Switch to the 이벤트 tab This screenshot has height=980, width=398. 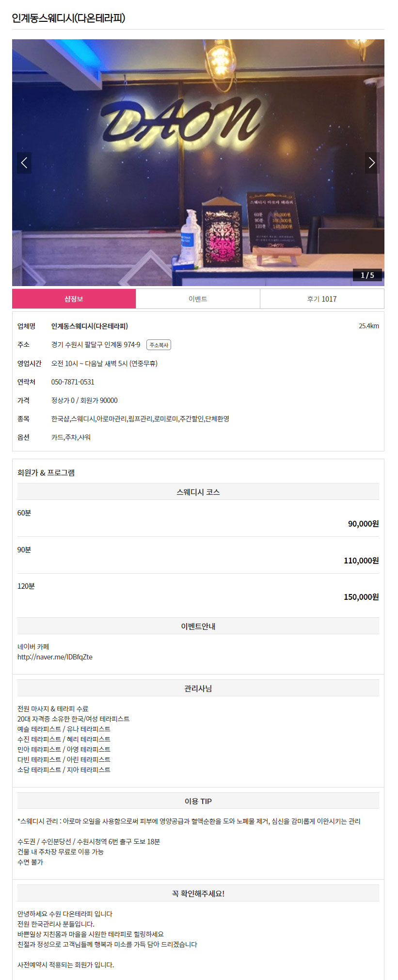(x=198, y=299)
